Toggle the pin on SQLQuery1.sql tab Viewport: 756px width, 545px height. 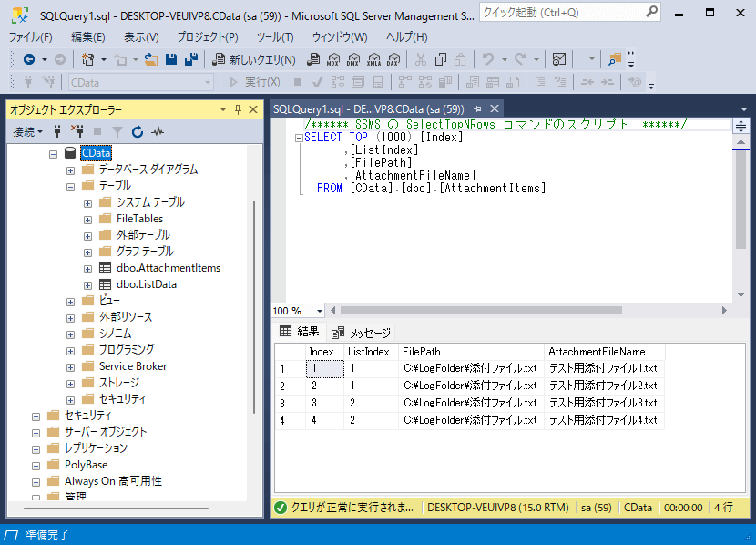coord(477,109)
